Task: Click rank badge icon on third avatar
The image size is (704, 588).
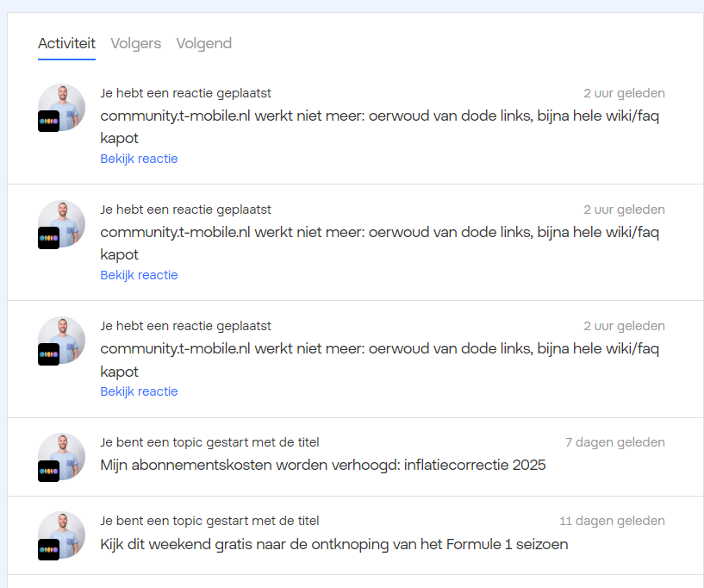Action: pyautogui.click(x=48, y=354)
